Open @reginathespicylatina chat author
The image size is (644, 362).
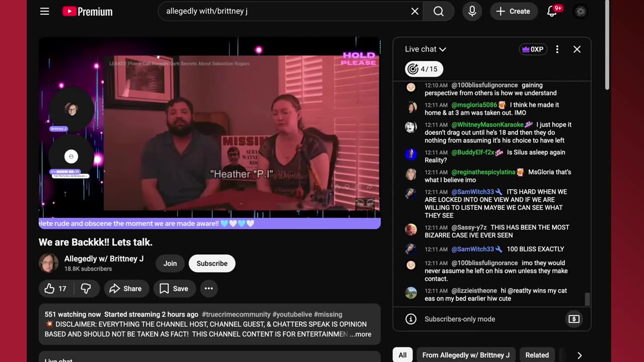(x=484, y=172)
